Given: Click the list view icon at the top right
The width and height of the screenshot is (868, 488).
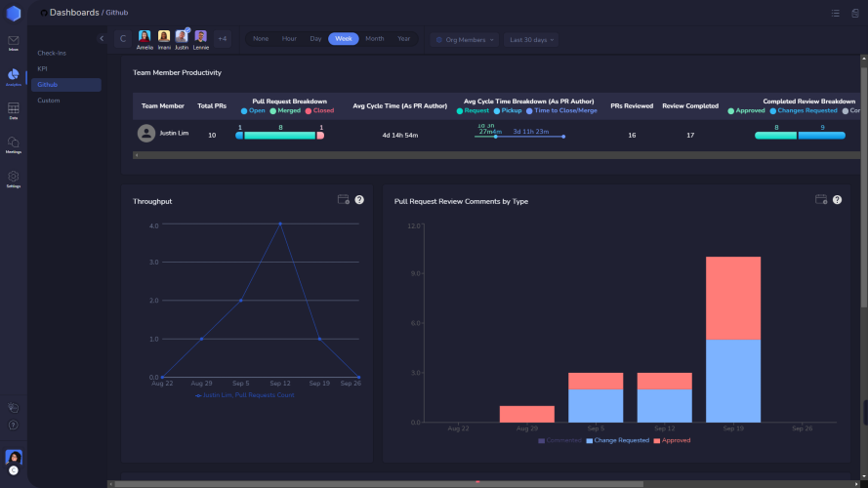Looking at the screenshot, I should pos(836,13).
